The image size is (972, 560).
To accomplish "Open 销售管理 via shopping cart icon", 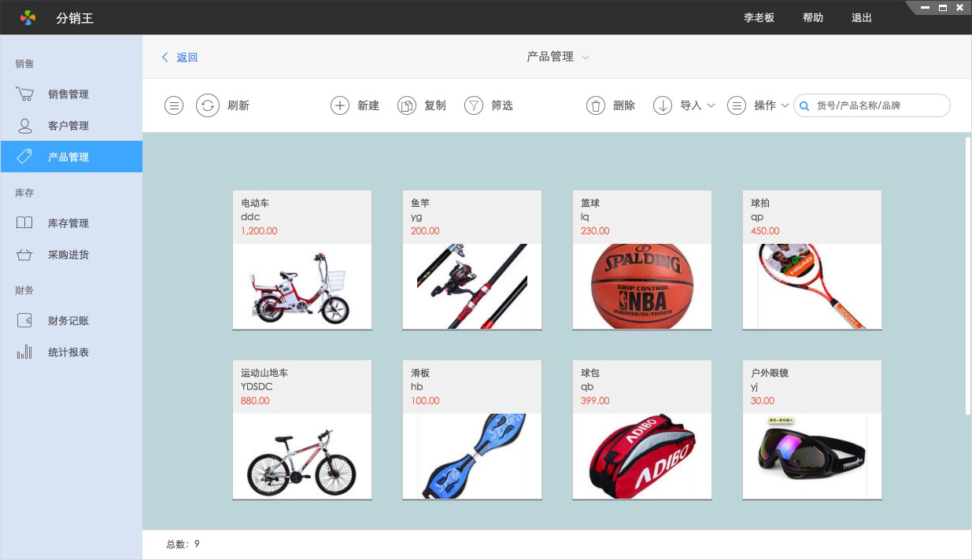I will (x=25, y=94).
